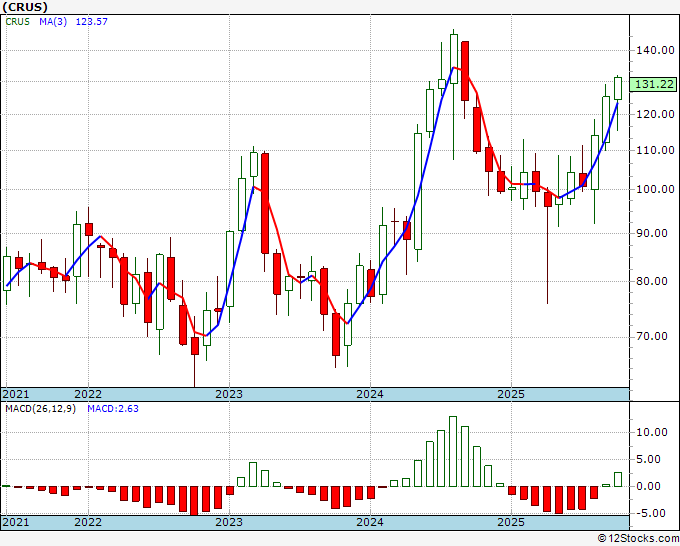Click the MACD:2.63 value label
This screenshot has height=546, width=680.
[113, 409]
